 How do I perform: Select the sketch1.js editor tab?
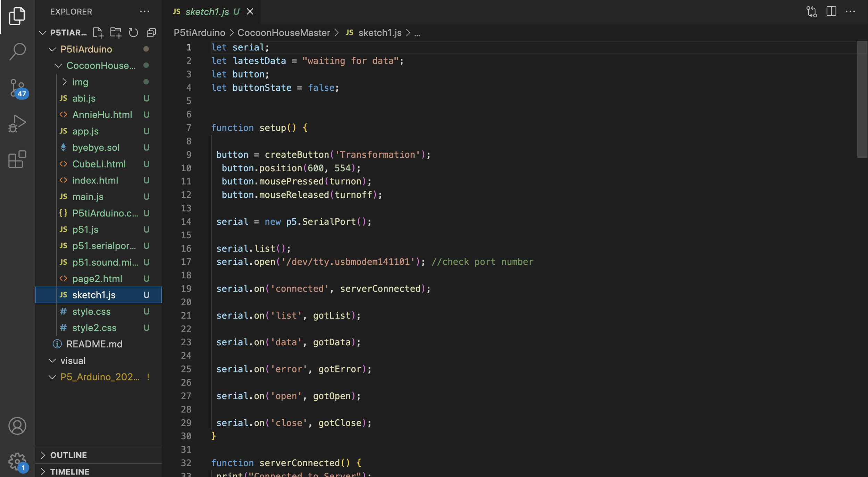point(207,12)
